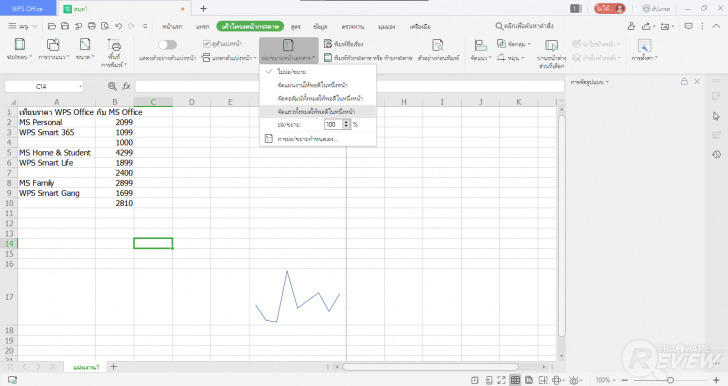Click the command search box
Viewport: 728px width, 386px height.
525,26
